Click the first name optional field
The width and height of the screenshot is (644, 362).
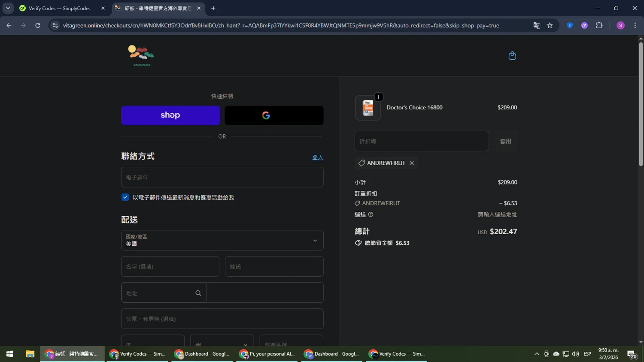(x=170, y=266)
